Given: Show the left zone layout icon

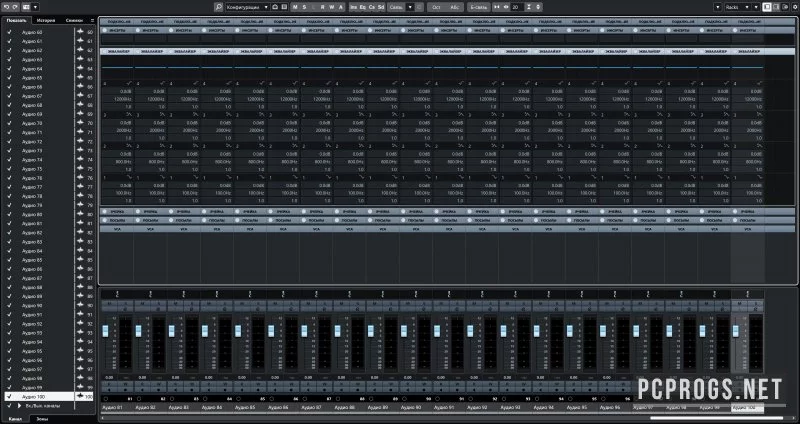Looking at the screenshot, I should coord(767,7).
